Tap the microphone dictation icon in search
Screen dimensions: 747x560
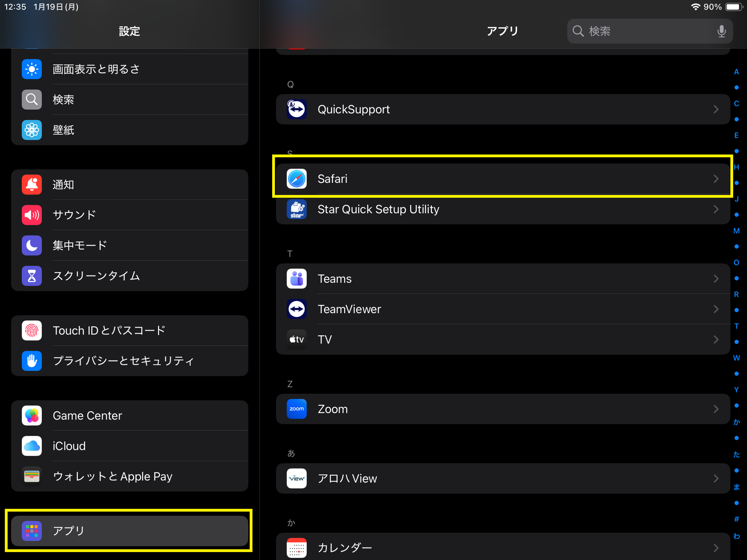tap(721, 31)
